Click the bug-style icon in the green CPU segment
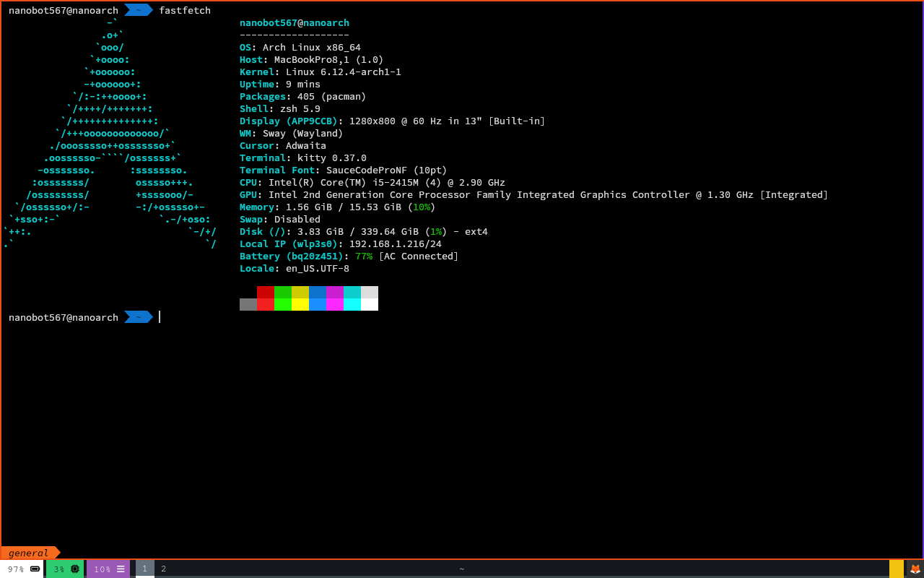The width and height of the screenshot is (924, 578). (x=74, y=569)
